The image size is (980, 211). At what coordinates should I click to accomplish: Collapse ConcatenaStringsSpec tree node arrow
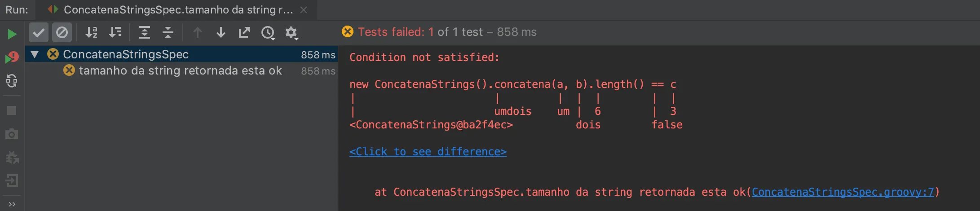(x=35, y=54)
